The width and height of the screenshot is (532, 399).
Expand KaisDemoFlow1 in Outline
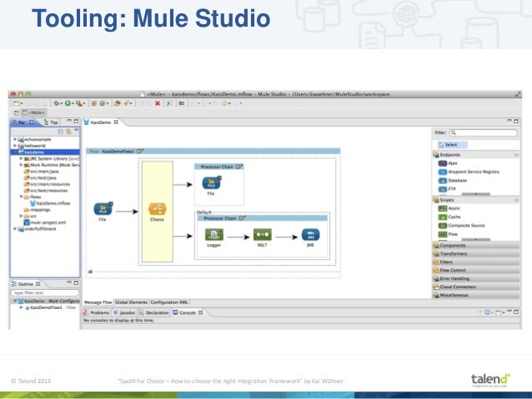coord(21,307)
